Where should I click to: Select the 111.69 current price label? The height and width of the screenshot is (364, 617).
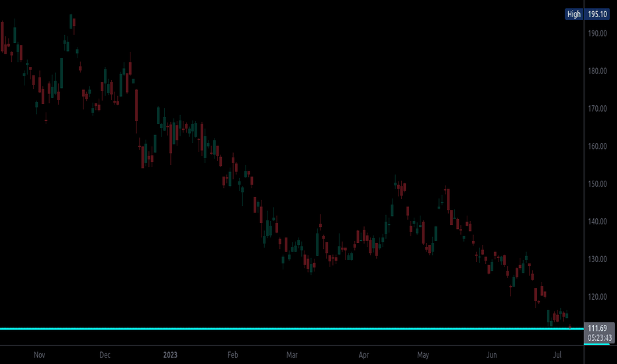(597, 328)
